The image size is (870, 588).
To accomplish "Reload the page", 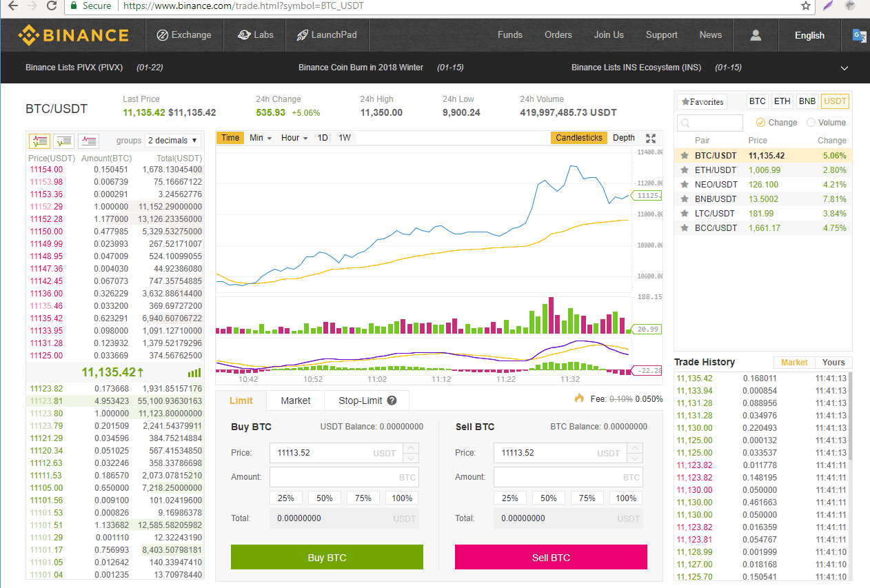I will tap(51, 6).
